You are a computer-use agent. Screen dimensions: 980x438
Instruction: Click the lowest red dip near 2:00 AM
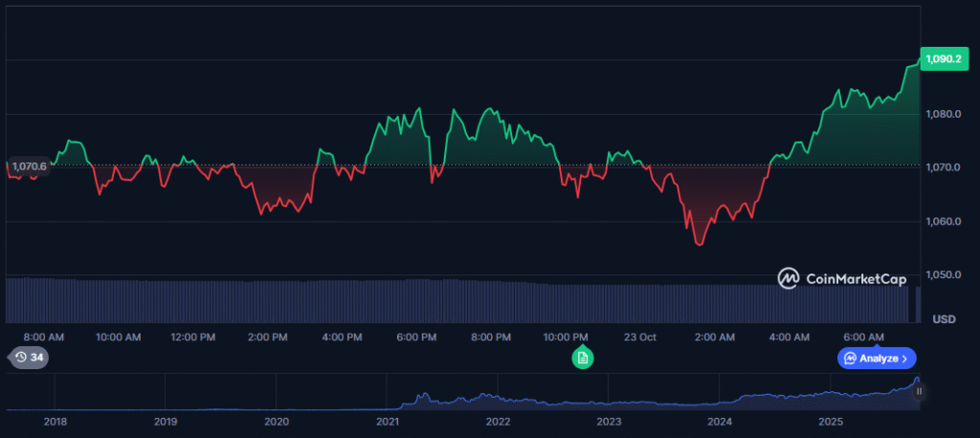(699, 245)
